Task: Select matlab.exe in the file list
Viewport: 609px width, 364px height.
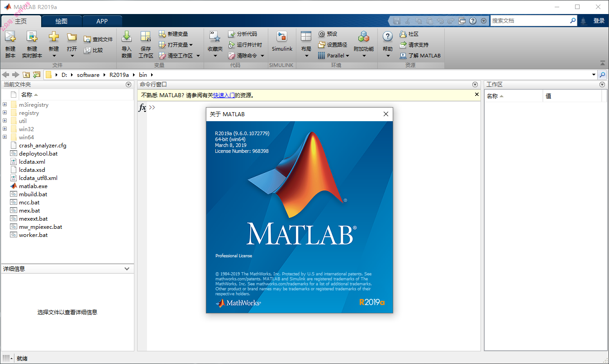Action: pos(33,186)
